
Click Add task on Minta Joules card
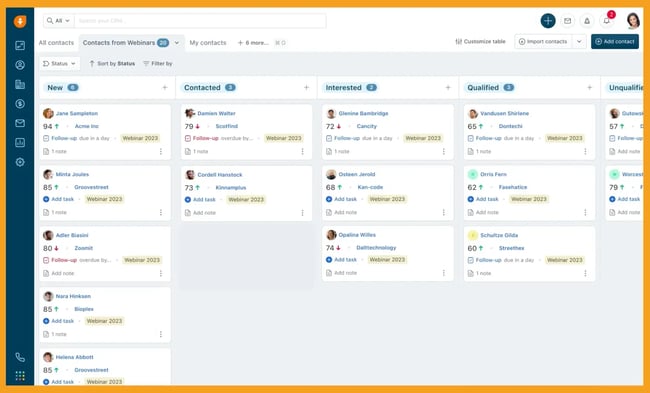coord(58,199)
